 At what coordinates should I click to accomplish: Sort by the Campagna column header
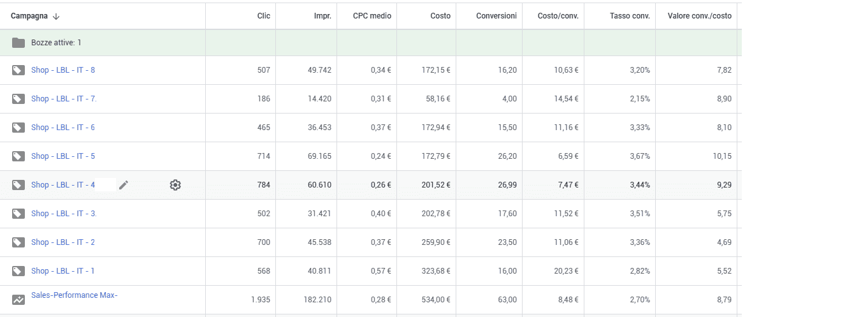point(30,16)
